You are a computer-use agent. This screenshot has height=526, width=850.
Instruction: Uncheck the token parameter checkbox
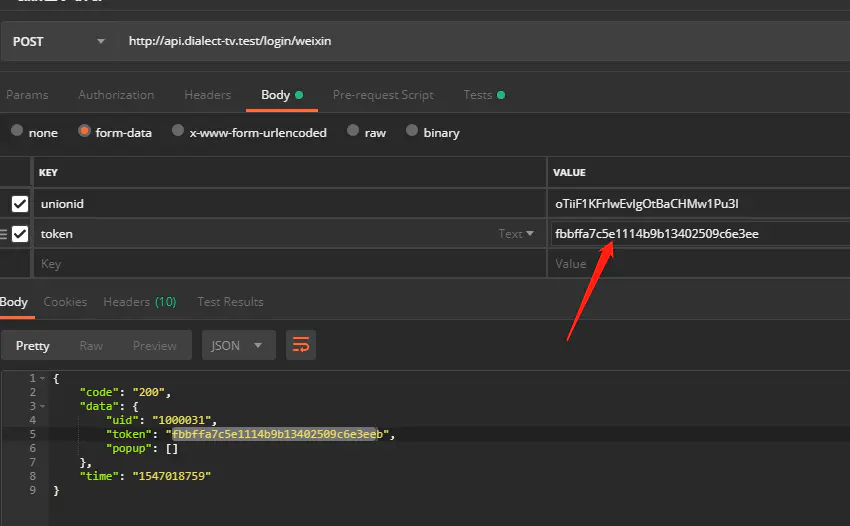(x=20, y=234)
